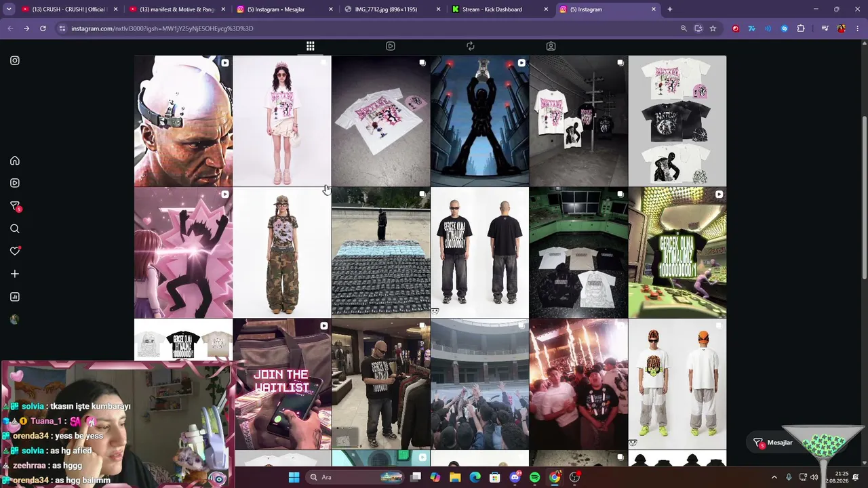868x488 pixels.
Task: Switch to the manifest & Motive YouTube tab
Action: (x=177, y=9)
